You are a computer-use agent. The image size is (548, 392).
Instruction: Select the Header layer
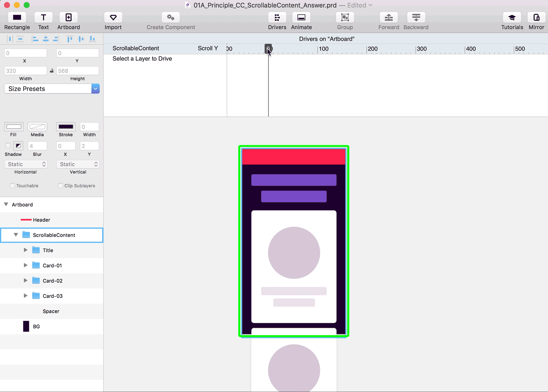52,220
